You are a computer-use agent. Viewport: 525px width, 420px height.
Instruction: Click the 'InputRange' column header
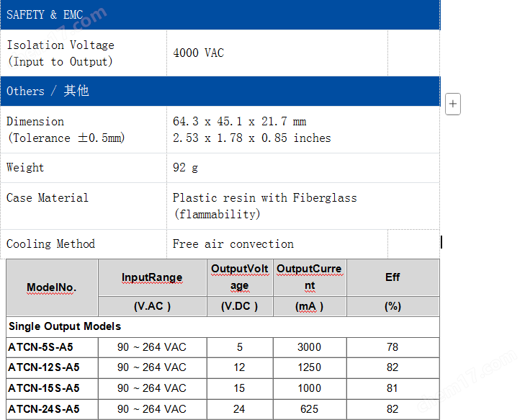point(153,277)
